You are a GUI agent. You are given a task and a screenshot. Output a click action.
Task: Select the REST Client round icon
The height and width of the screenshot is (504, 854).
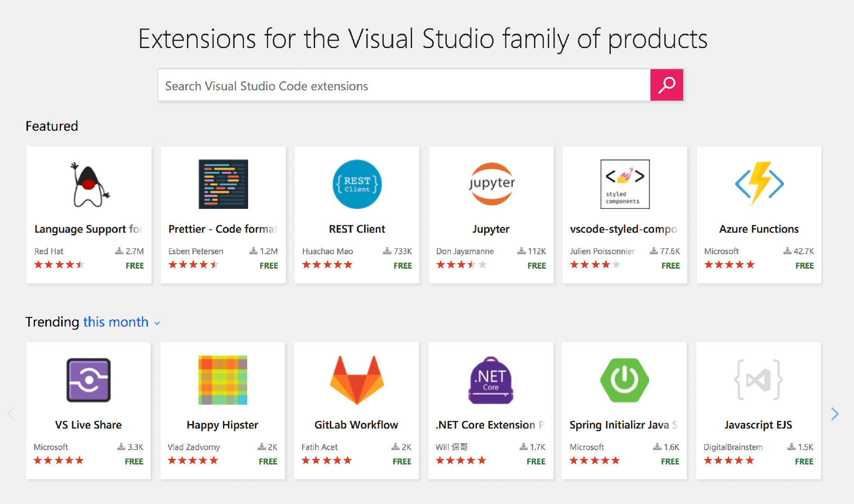[x=357, y=184]
